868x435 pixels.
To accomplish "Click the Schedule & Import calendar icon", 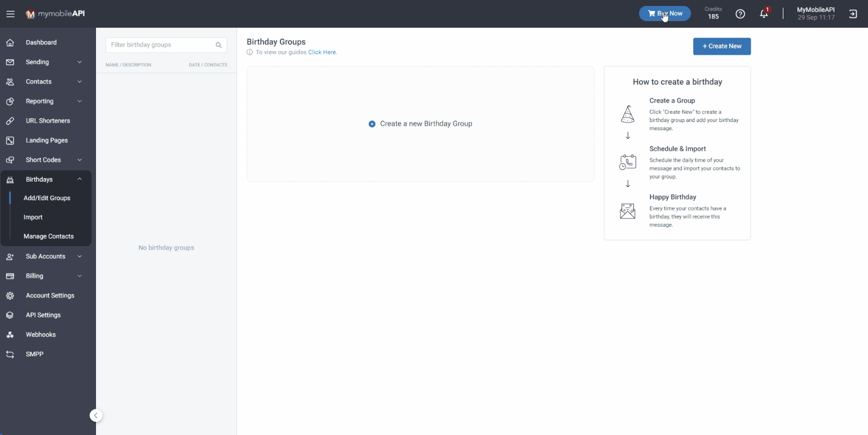I will coord(628,162).
